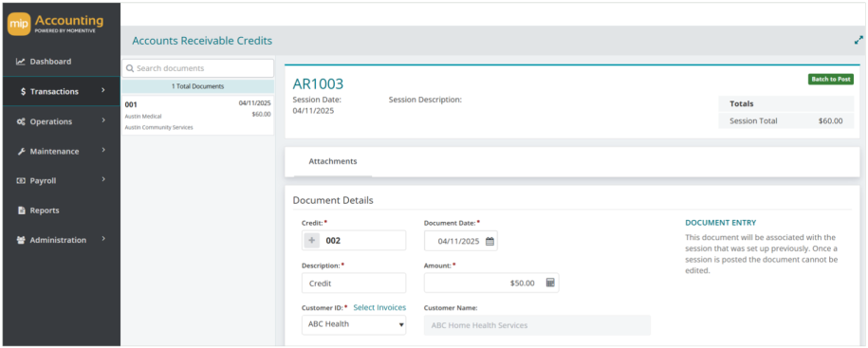868x348 pixels.
Task: Expand the Maintenance submenu chevron
Action: [103, 150]
